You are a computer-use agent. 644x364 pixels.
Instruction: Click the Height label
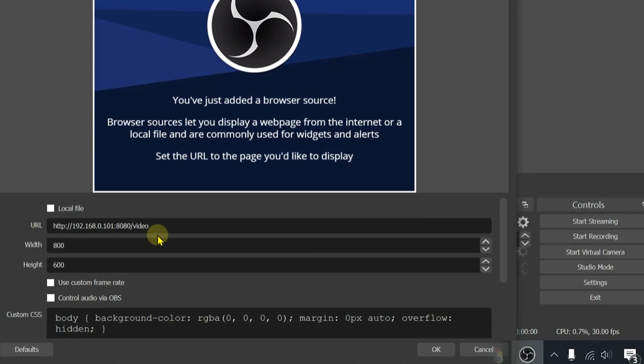[x=32, y=265]
